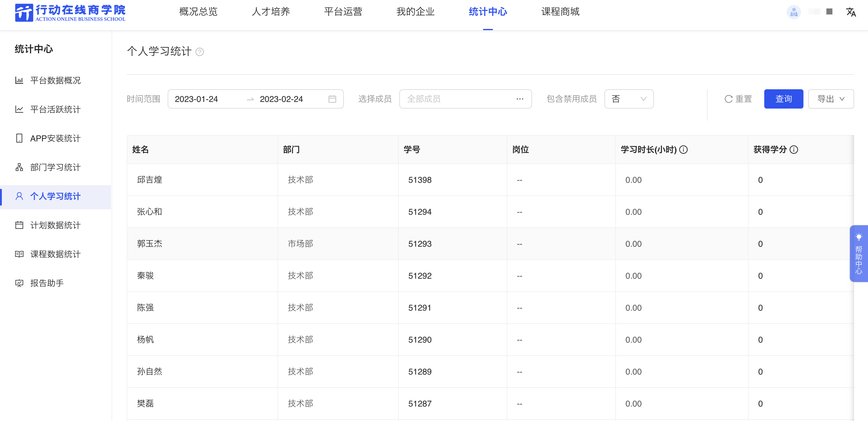Switch to 概况总览 top tab
Image resolution: width=868 pixels, height=421 pixels.
198,12
